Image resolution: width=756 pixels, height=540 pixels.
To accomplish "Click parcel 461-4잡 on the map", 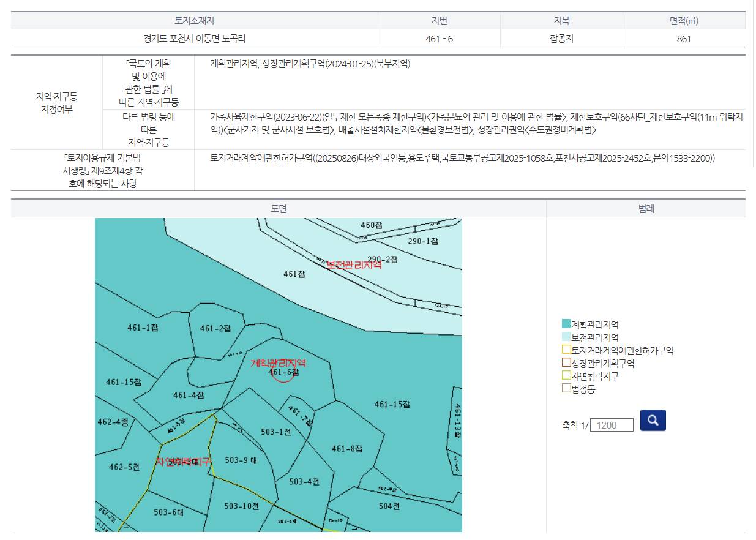I will (189, 395).
